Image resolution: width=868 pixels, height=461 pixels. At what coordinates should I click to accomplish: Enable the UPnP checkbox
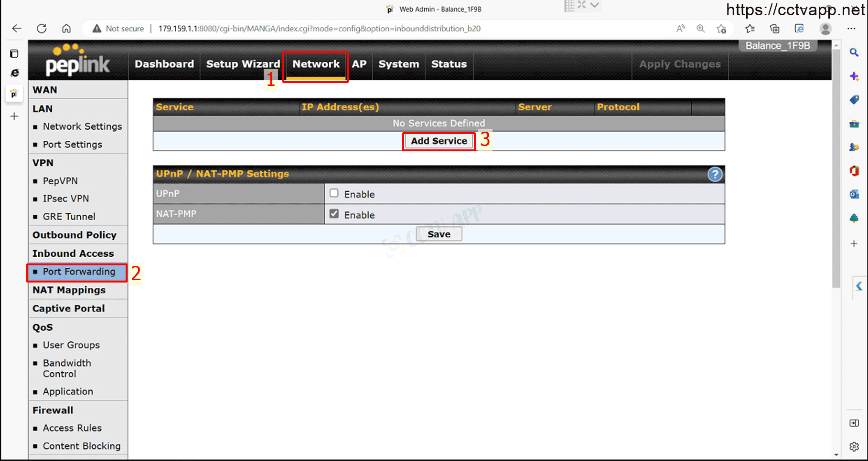click(334, 193)
